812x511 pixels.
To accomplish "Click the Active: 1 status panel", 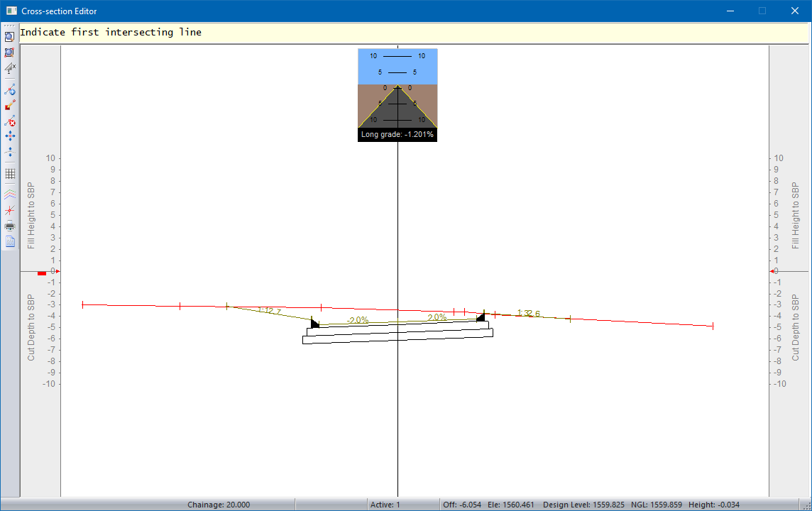I will [x=385, y=505].
